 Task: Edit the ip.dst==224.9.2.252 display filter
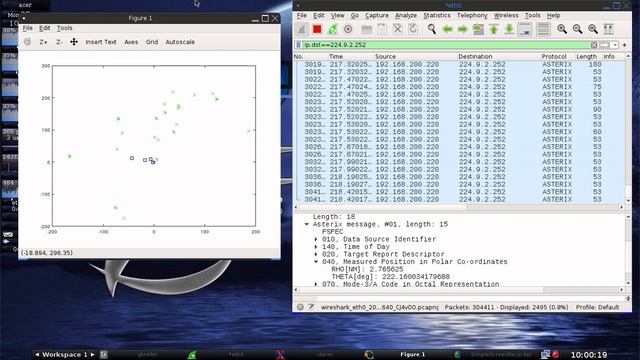click(446, 45)
